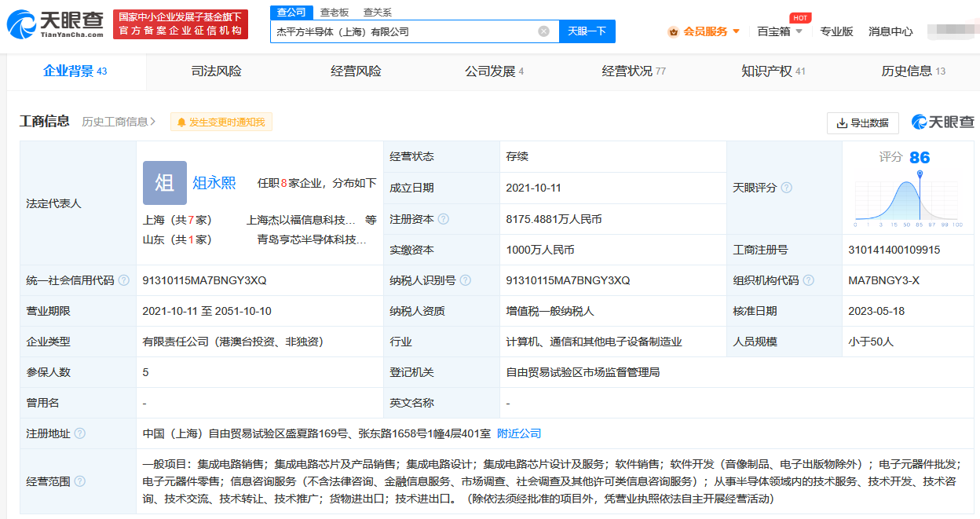This screenshot has height=519, width=980.
Task: Click 核准日期 value 2023-05-18
Action: point(876,311)
